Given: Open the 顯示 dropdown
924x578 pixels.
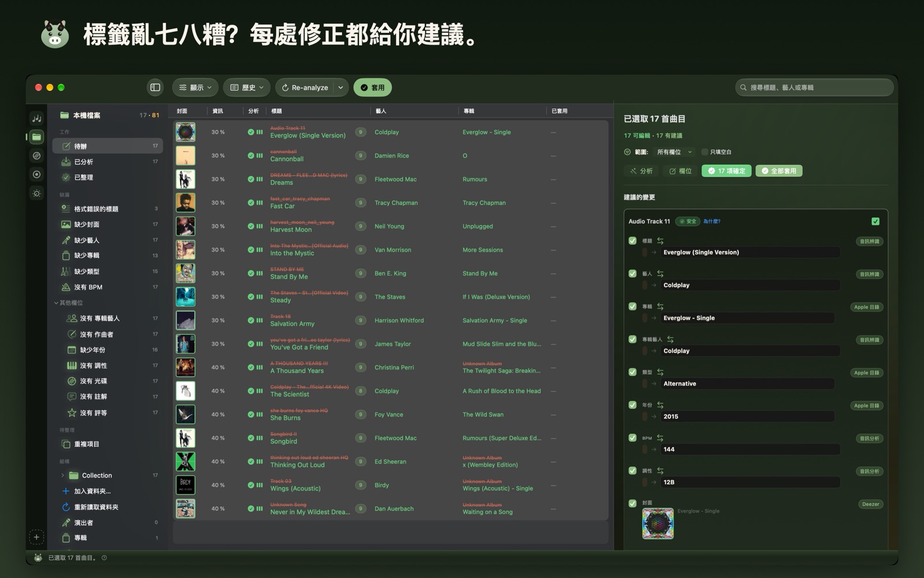Looking at the screenshot, I should click(195, 87).
